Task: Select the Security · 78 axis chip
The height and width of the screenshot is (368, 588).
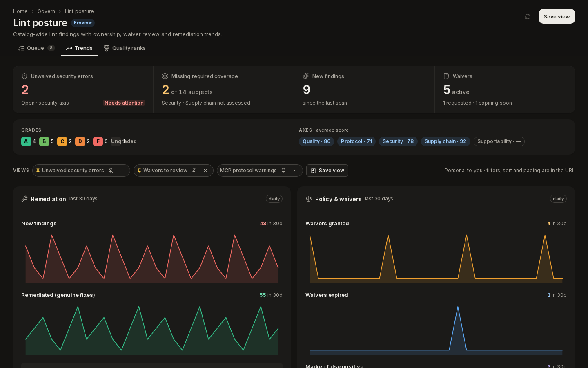Action: [x=398, y=141]
